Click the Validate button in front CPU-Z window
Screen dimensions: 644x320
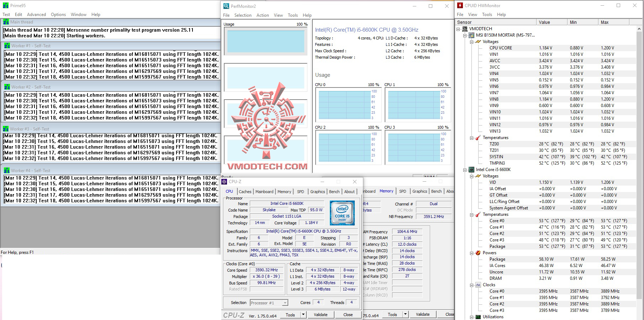(x=321, y=315)
